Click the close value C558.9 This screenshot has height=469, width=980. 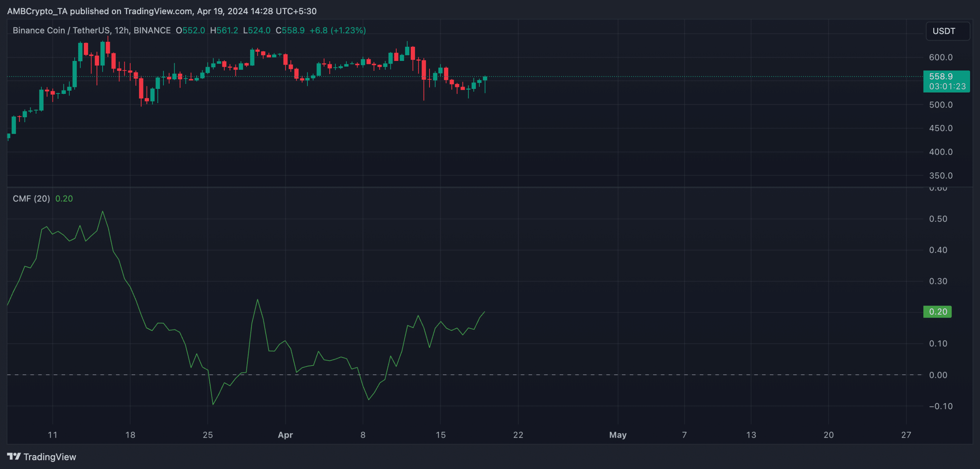[290, 30]
